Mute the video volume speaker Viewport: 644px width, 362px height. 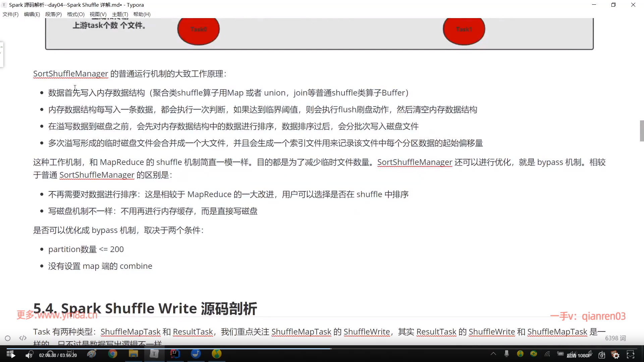click(29, 355)
